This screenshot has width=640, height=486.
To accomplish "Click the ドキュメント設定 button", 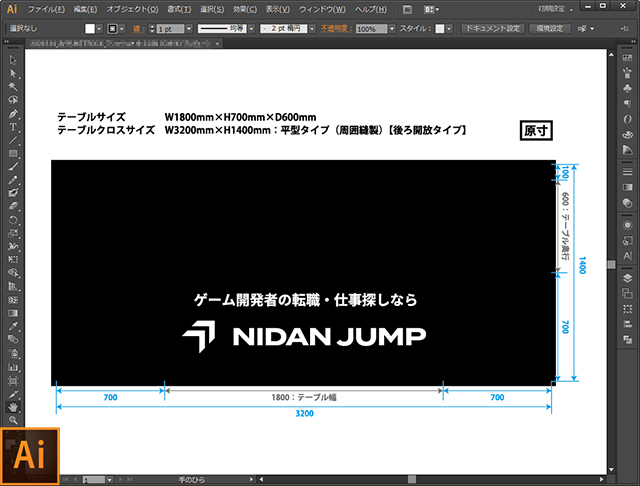I will pos(493,29).
